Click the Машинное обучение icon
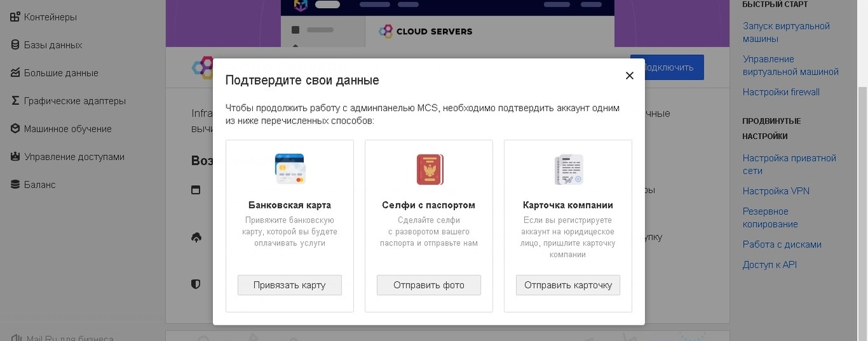 click(x=15, y=128)
